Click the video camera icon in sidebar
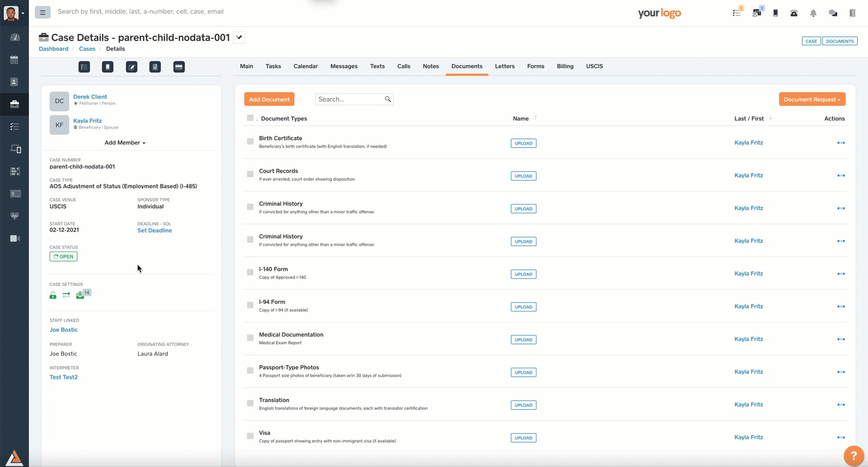 (15, 238)
